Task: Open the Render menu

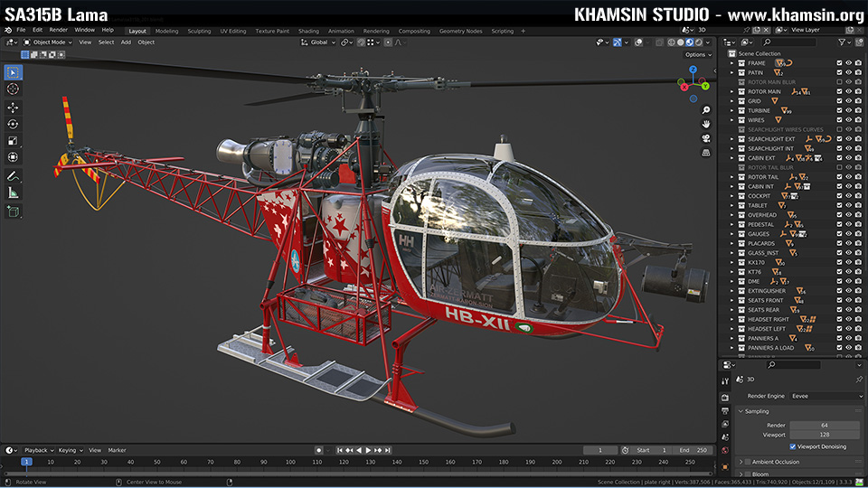Action: [x=58, y=30]
